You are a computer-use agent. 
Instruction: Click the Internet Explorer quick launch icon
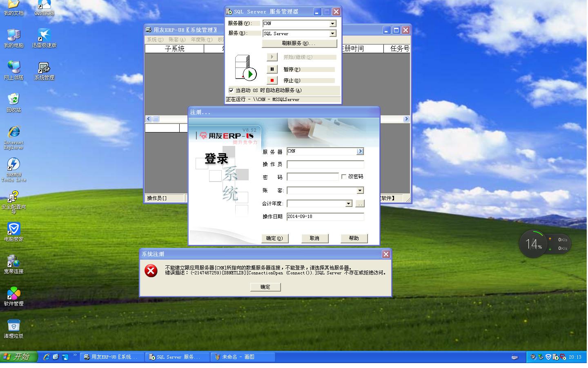click(47, 357)
